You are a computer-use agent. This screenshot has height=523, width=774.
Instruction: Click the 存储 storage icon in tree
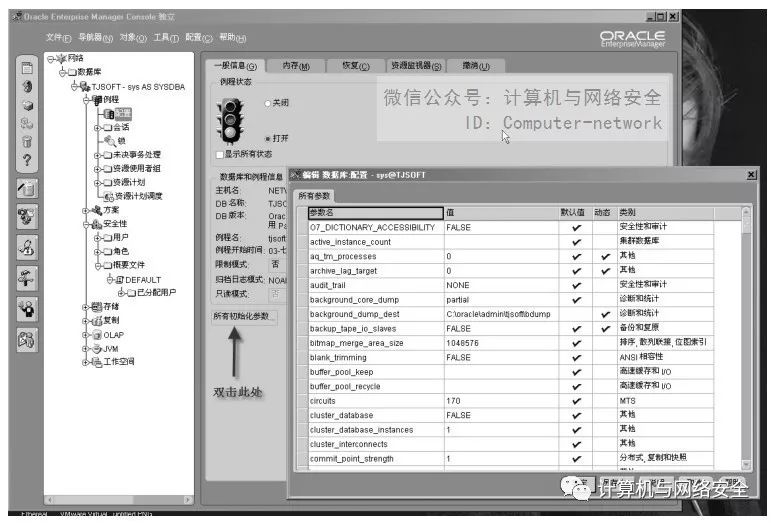tap(97, 306)
